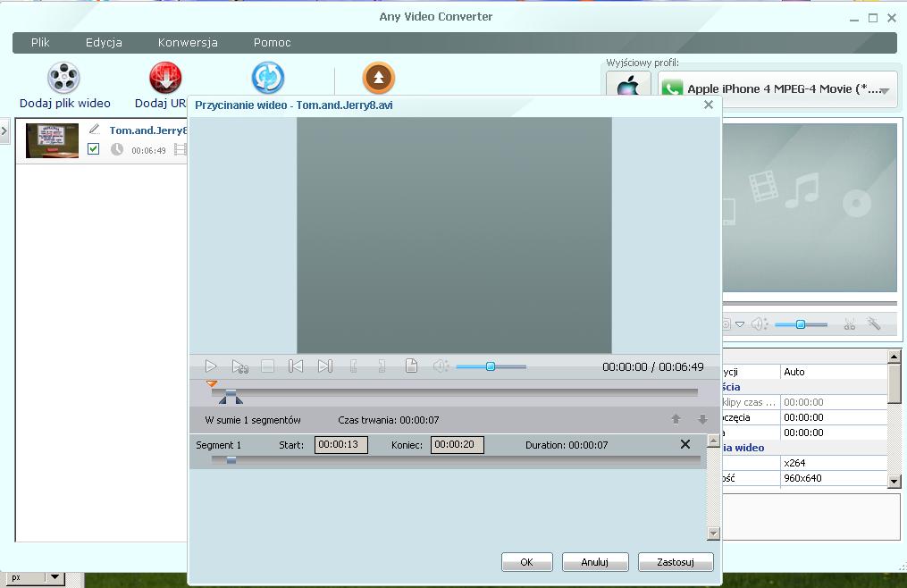
Task: Click the Segment 1 range slider handle
Action: [231, 460]
